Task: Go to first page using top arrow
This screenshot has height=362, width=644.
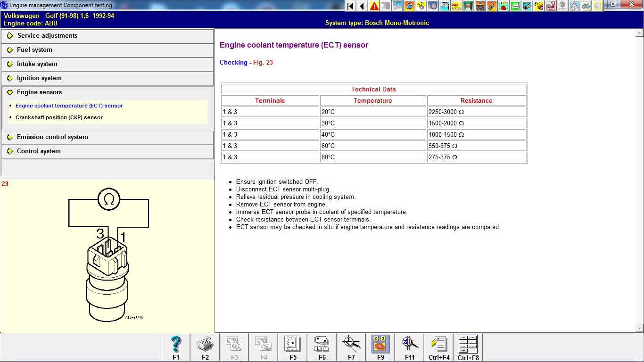Action: 350,6
